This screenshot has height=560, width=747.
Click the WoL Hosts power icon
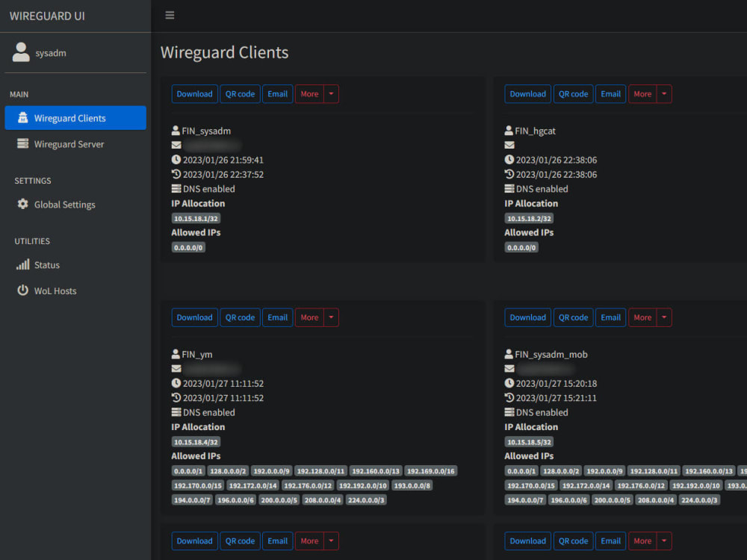click(22, 291)
